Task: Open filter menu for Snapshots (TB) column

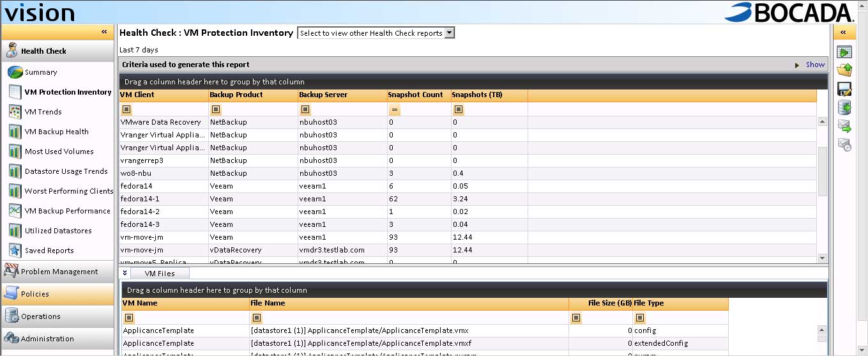Action: tap(459, 110)
